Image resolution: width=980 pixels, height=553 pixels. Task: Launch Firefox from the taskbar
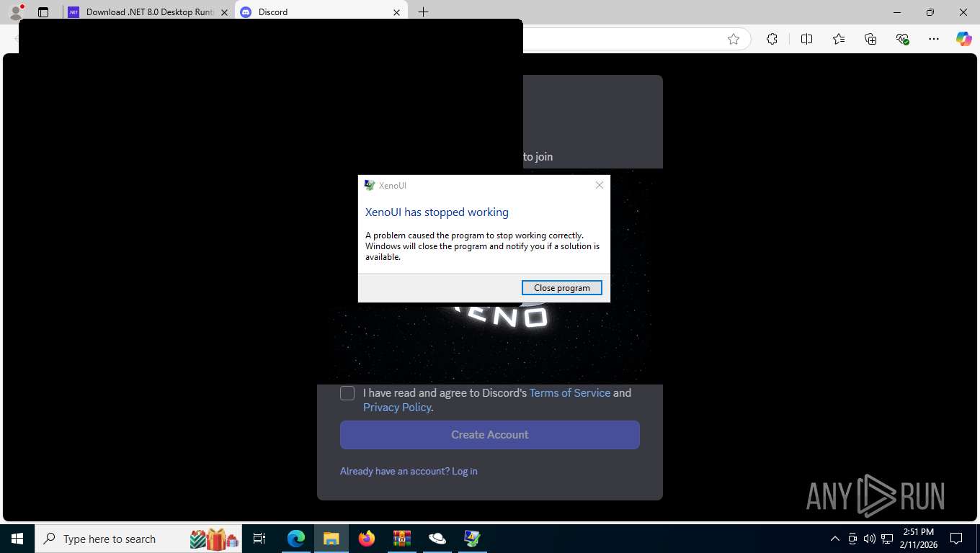click(x=367, y=539)
